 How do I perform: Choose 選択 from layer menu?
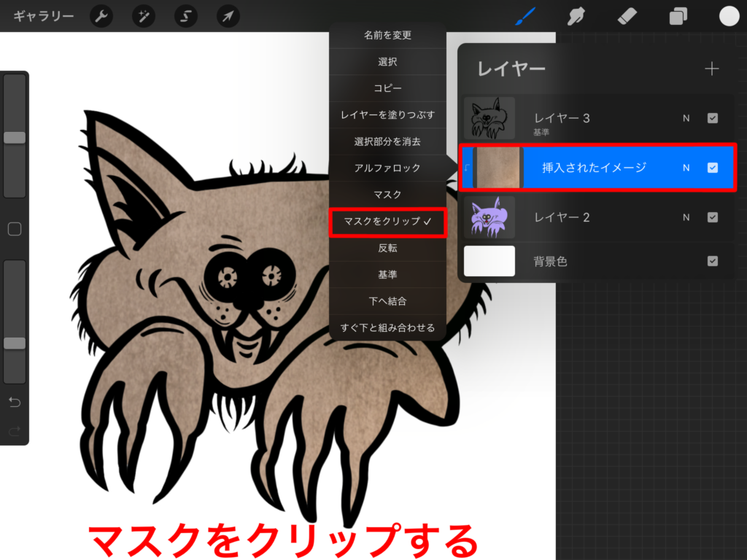pos(387,61)
